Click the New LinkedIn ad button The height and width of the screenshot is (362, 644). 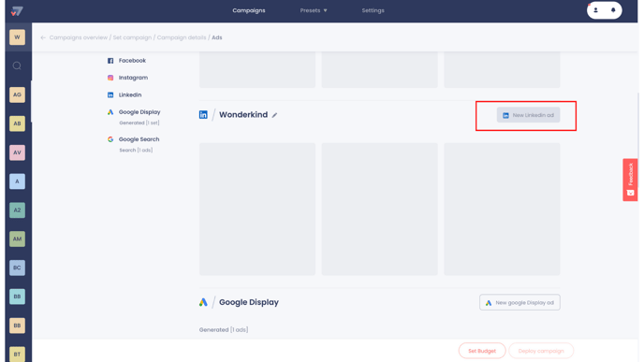[x=528, y=115]
